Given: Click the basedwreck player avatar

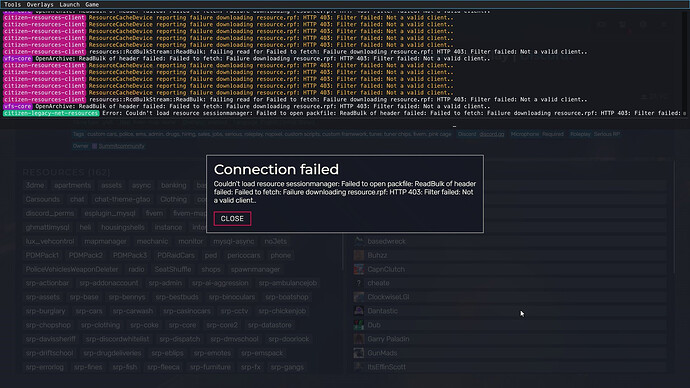Looking at the screenshot, I should click(359, 241).
